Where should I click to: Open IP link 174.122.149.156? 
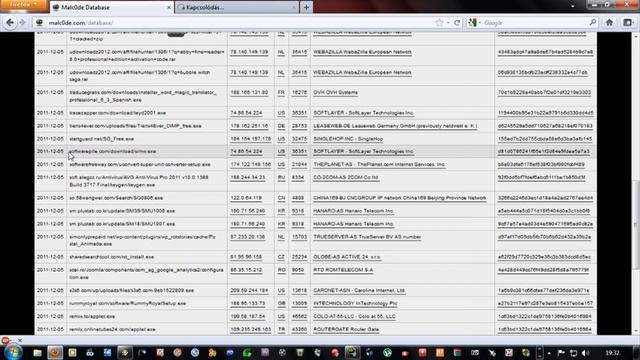(251, 164)
